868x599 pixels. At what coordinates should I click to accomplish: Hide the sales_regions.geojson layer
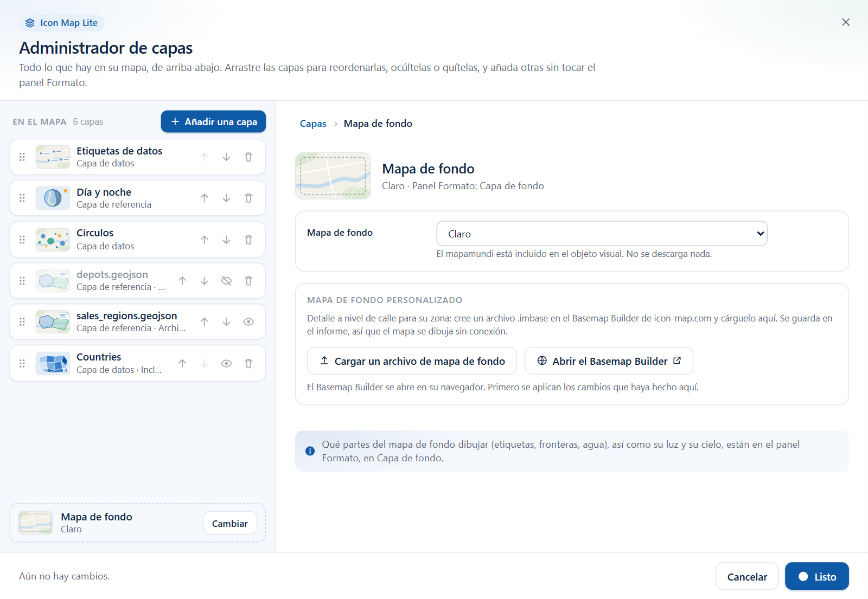click(248, 322)
